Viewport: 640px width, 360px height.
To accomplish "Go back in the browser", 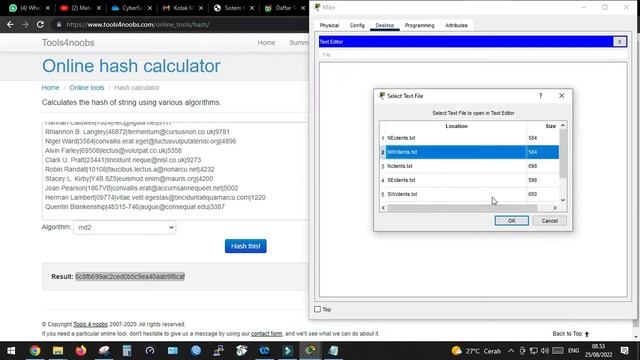I will pyautogui.click(x=10, y=24).
